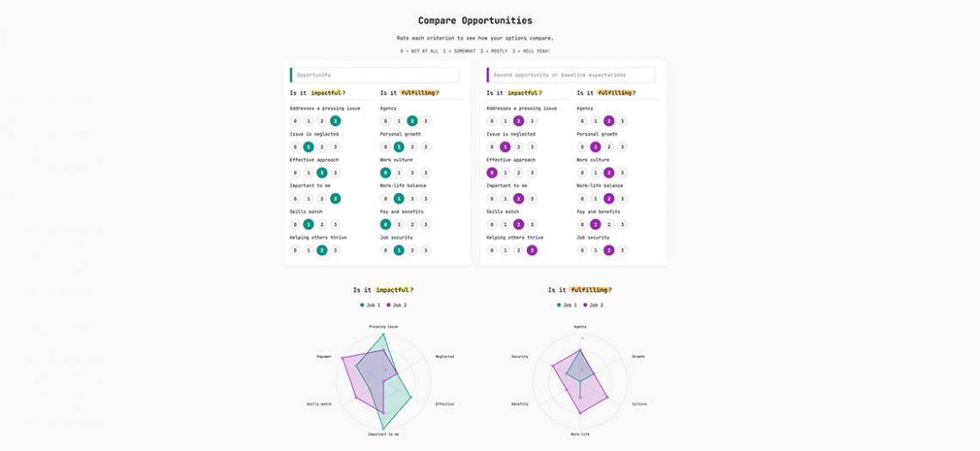Toggle Job 2 legend in impactful chart
The image size is (980, 451).
(x=396, y=305)
